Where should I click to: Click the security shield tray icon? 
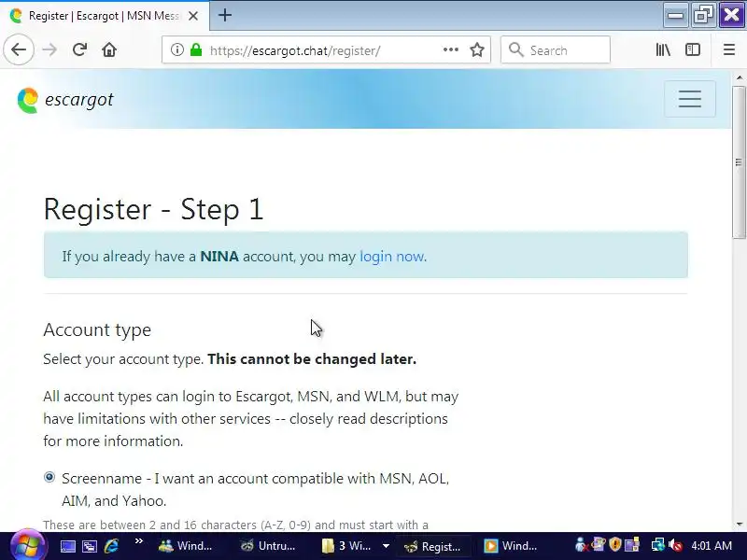(x=615, y=544)
